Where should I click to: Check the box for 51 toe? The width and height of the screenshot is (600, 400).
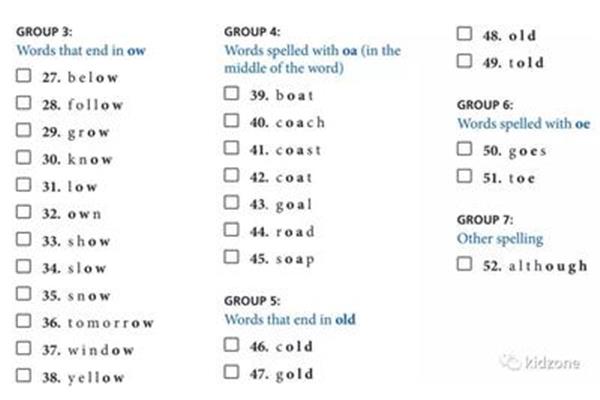[465, 176]
